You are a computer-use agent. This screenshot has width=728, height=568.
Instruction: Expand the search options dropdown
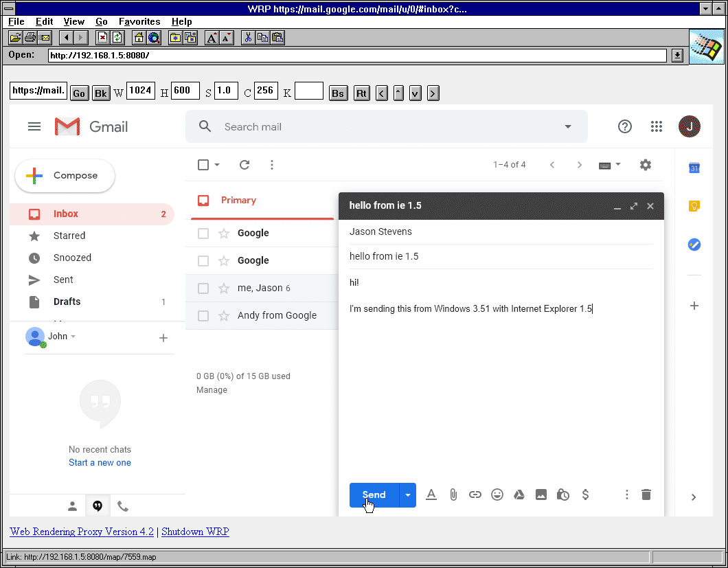click(568, 126)
